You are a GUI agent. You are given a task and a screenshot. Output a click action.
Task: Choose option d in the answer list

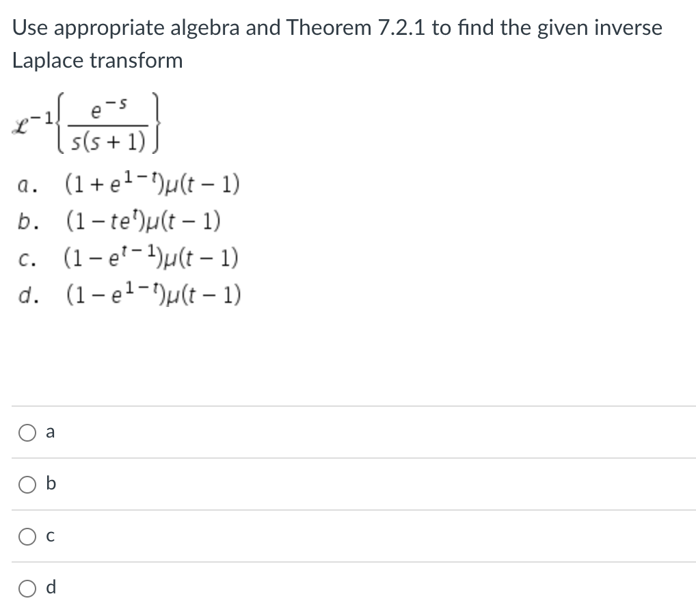click(x=27, y=588)
